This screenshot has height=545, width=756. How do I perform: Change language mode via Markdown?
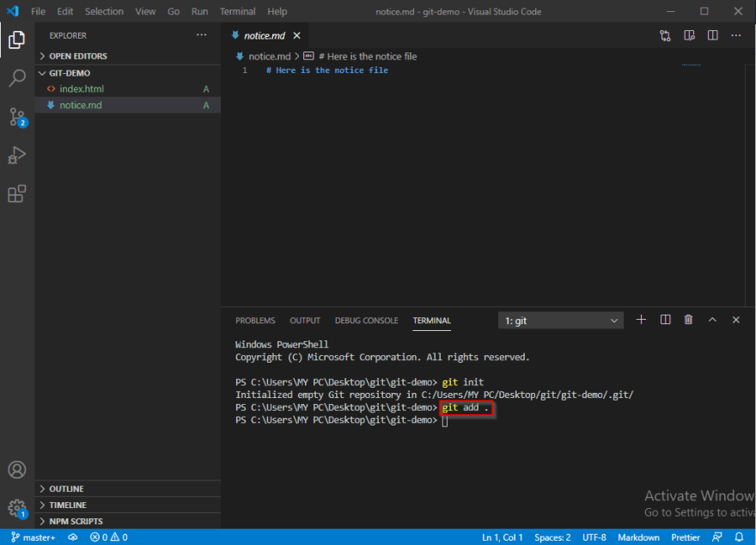(x=638, y=537)
